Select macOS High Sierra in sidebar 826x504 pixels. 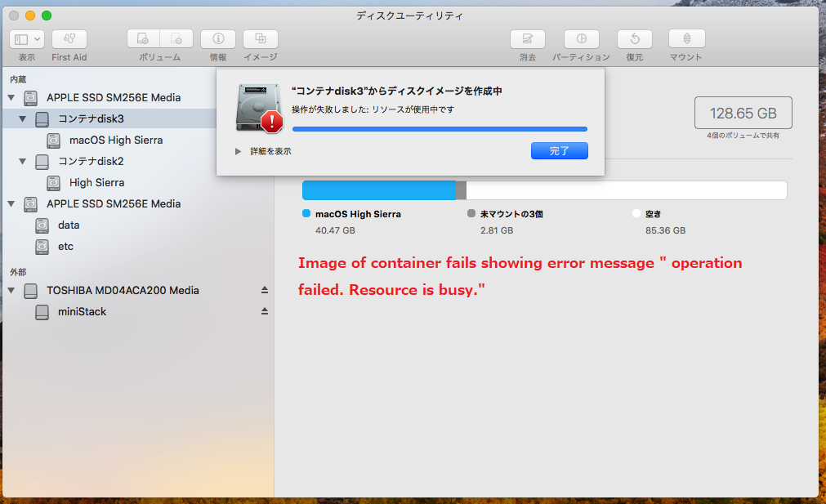(116, 140)
